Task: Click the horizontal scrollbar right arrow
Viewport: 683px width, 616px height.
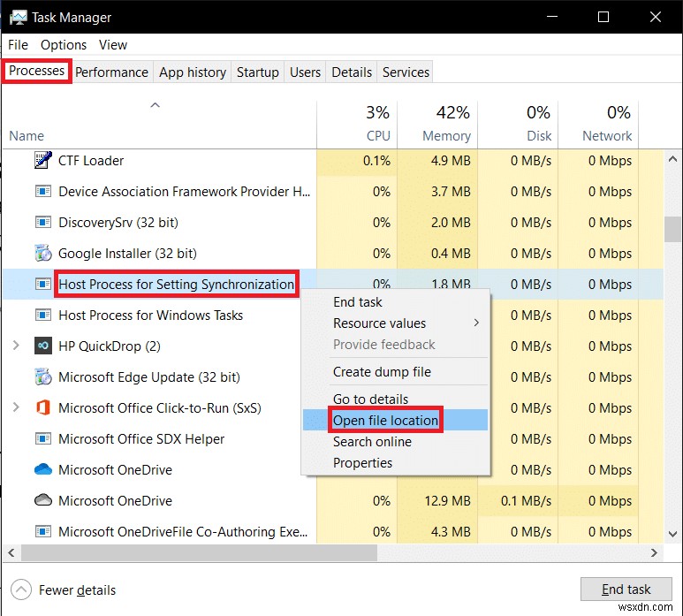Action: coord(655,552)
